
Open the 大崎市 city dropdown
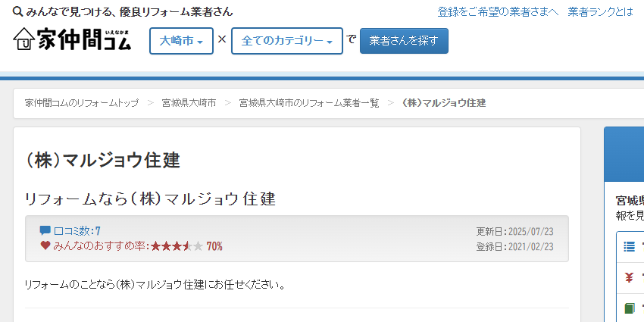(181, 41)
